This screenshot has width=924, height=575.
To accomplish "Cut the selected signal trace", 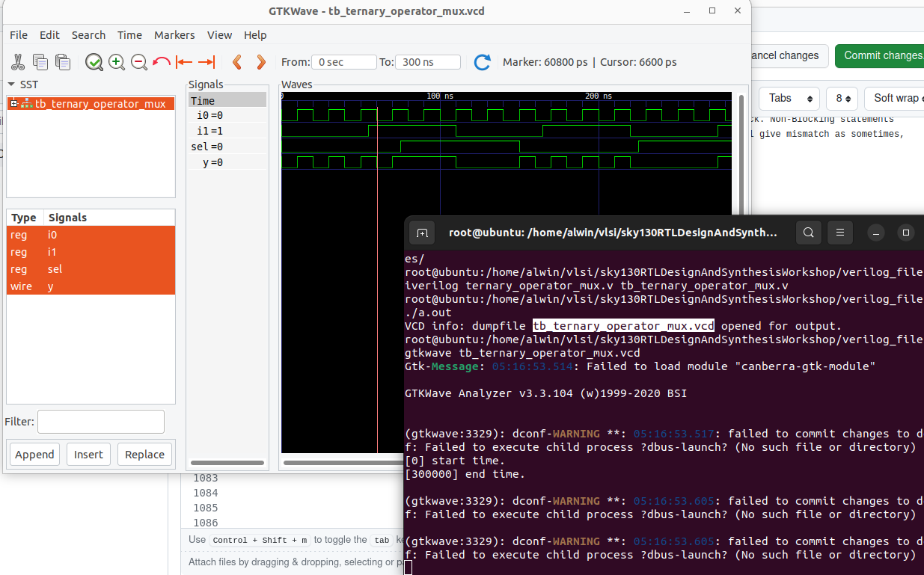I will tap(17, 62).
